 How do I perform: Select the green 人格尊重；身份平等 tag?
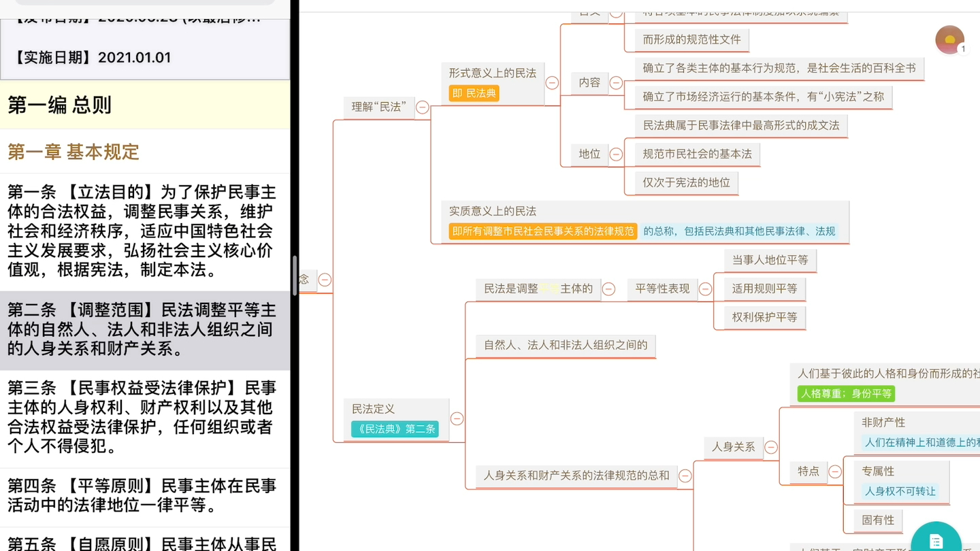coord(846,393)
